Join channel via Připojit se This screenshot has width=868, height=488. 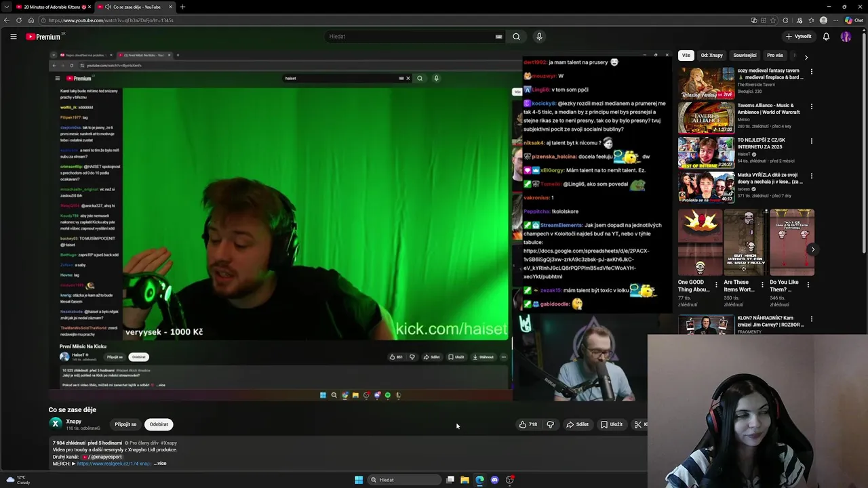pos(125,424)
